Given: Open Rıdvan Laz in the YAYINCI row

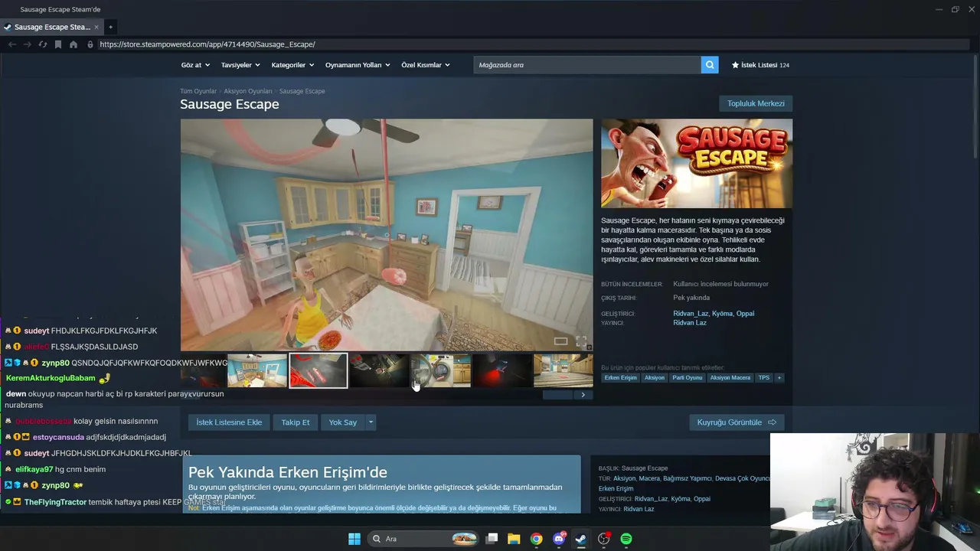Looking at the screenshot, I should pyautogui.click(x=690, y=323).
